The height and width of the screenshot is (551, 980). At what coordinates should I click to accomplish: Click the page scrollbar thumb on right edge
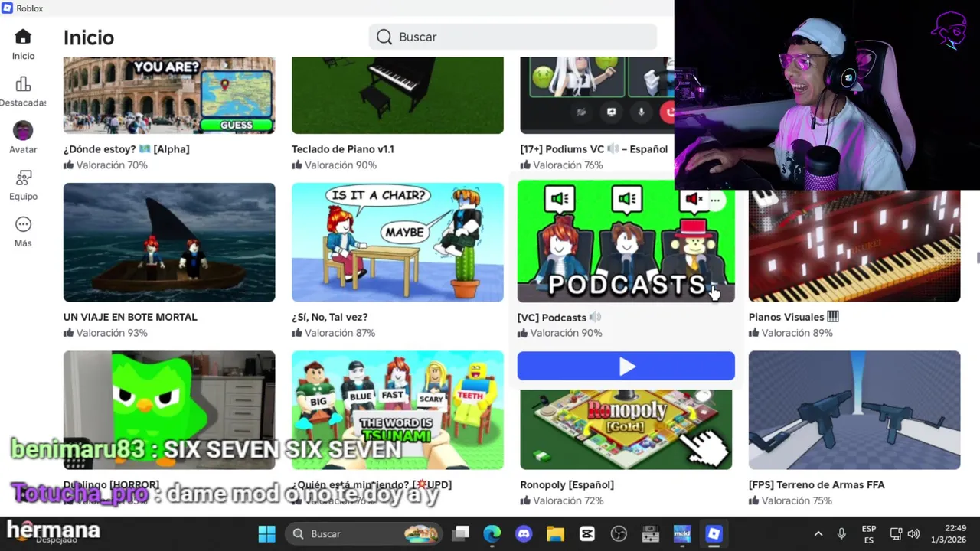click(x=978, y=258)
